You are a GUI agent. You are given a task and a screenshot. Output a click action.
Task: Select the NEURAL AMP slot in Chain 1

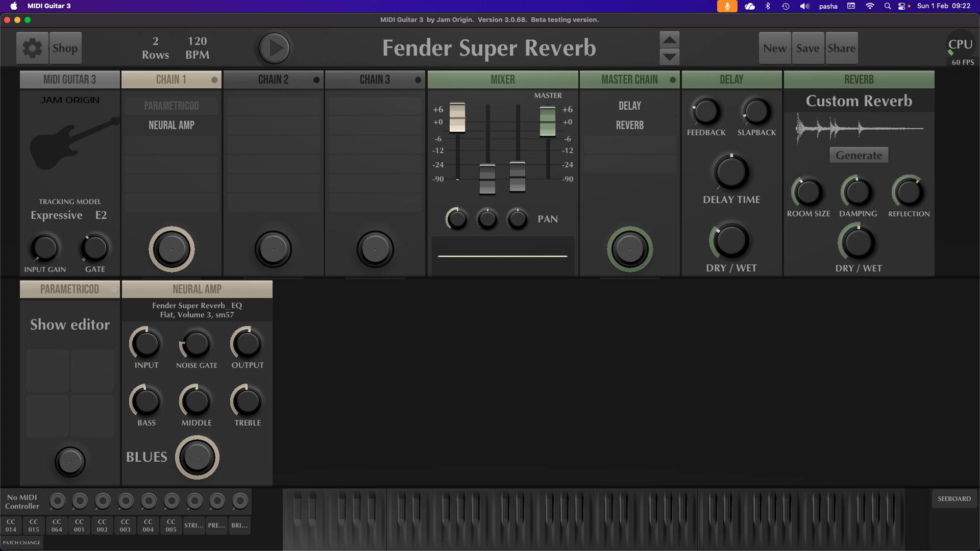[x=171, y=126]
